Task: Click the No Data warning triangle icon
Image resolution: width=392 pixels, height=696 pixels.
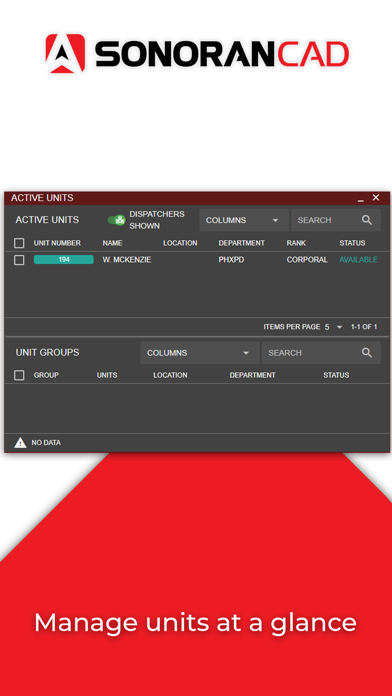Action: coord(20,443)
